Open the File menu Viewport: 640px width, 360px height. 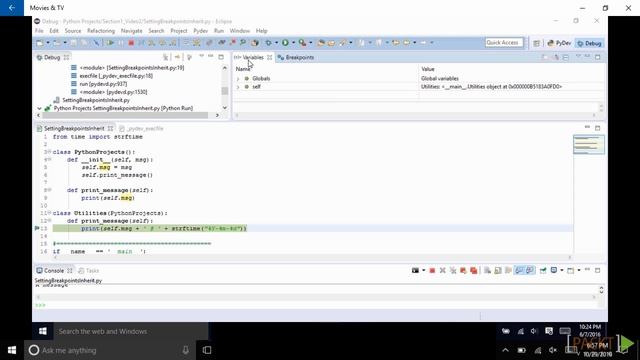[39, 31]
